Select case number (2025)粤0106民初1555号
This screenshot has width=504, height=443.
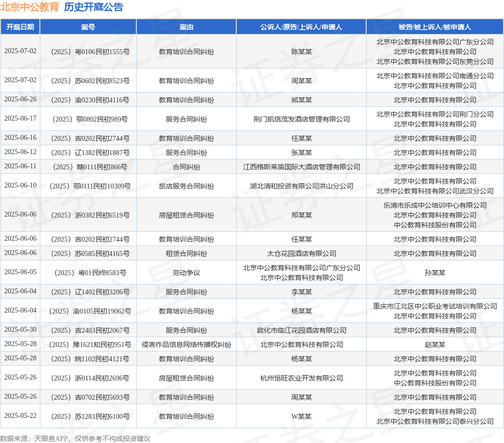91,52
